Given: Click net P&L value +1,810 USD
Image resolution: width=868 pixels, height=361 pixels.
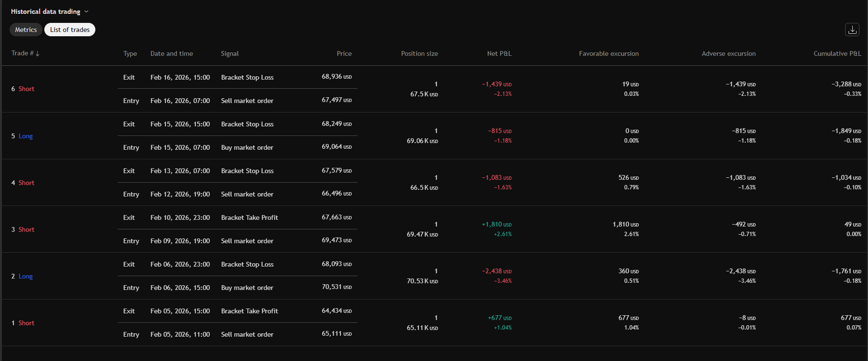Looking at the screenshot, I should pos(497,224).
